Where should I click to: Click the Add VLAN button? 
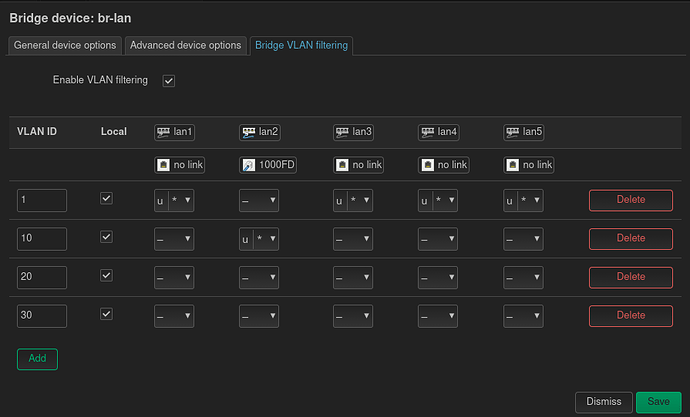pyautogui.click(x=37, y=359)
